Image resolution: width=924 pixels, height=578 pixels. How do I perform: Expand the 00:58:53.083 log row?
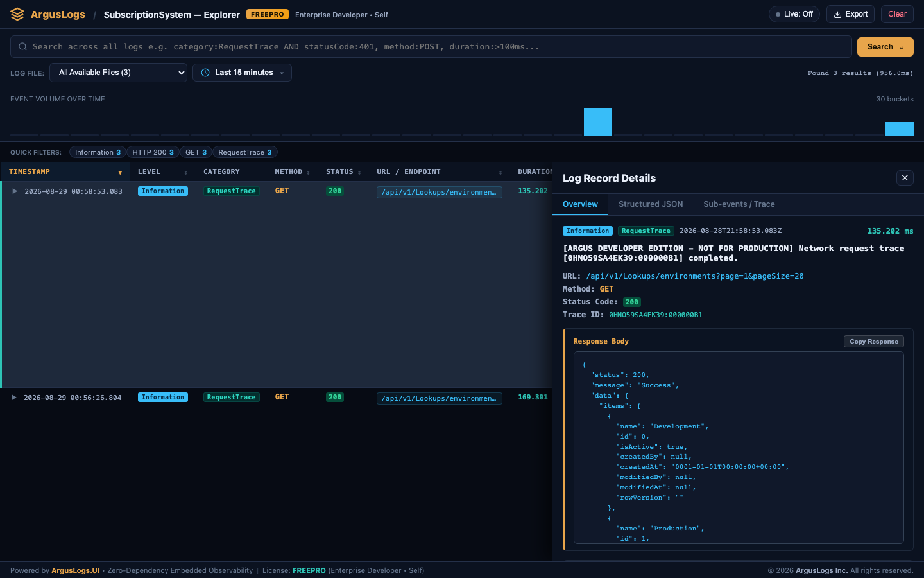tap(15, 191)
